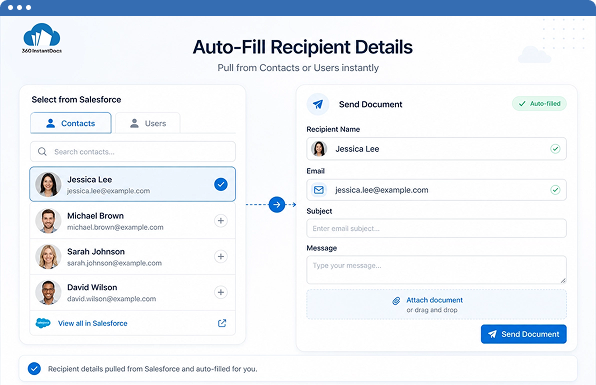Open the View all in Salesforce link

coord(93,323)
